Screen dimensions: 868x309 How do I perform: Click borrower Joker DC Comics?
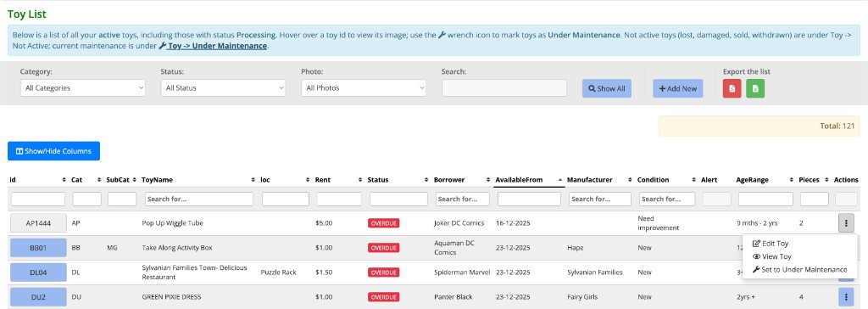click(x=459, y=223)
